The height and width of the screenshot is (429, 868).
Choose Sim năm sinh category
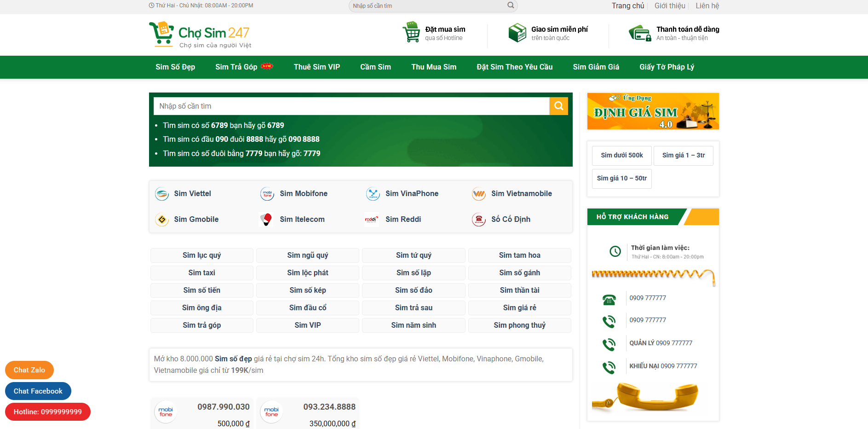point(414,325)
